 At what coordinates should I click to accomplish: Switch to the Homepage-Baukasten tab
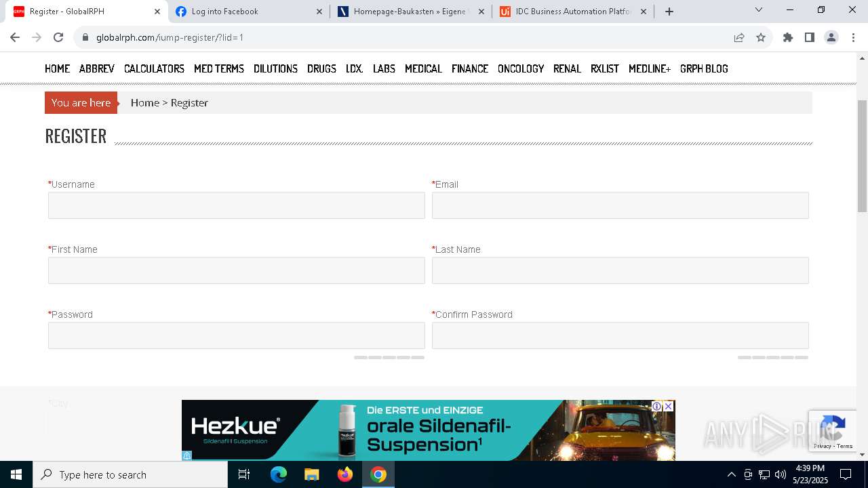[x=412, y=12]
